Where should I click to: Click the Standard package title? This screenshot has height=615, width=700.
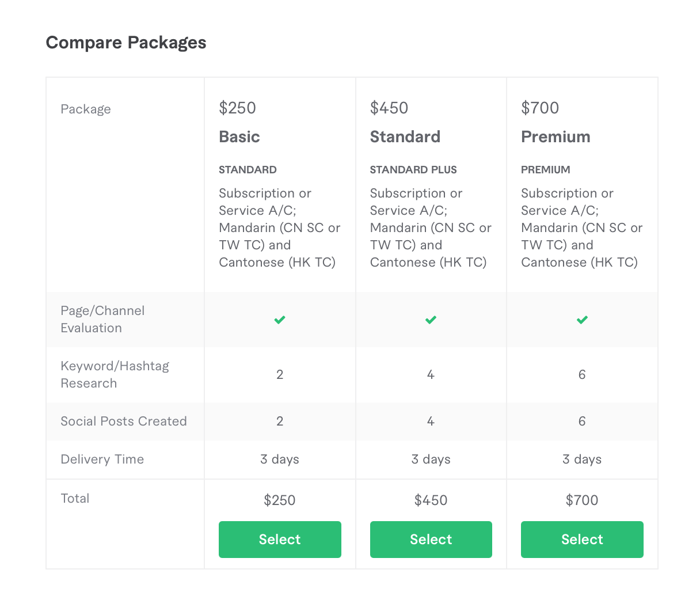tap(405, 137)
